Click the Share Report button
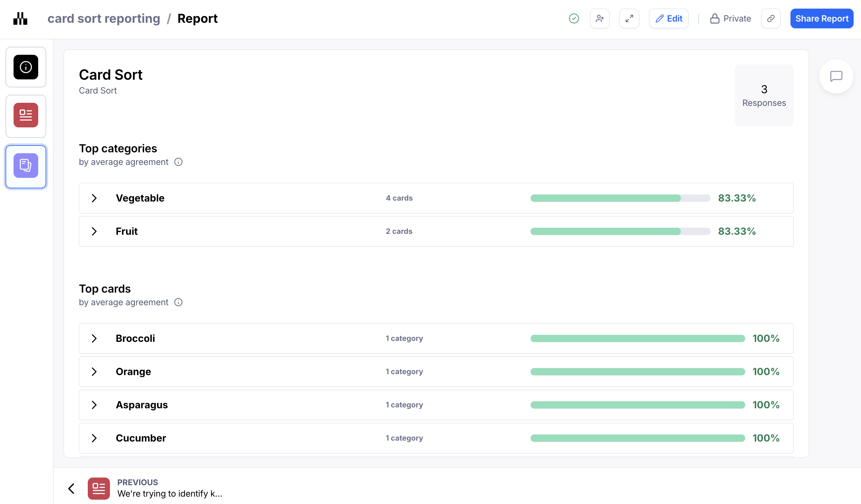The height and width of the screenshot is (504, 861). pos(821,18)
